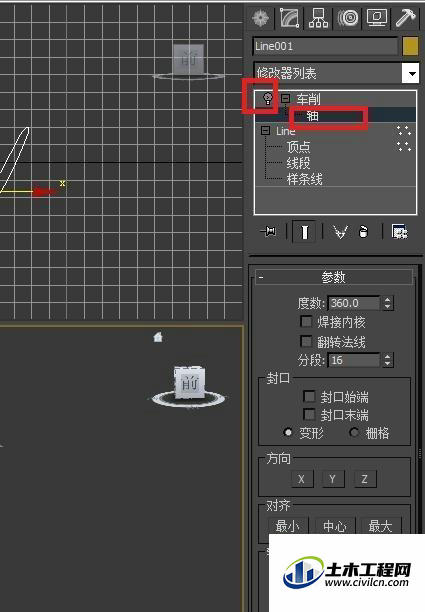Toggle the 车削 modifier lightbulb

[x=268, y=98]
